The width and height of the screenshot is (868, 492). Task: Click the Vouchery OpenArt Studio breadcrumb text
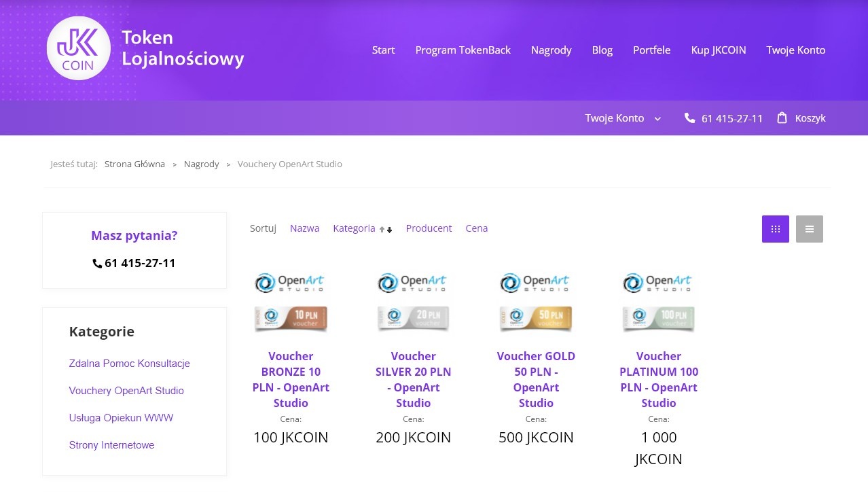pos(290,164)
